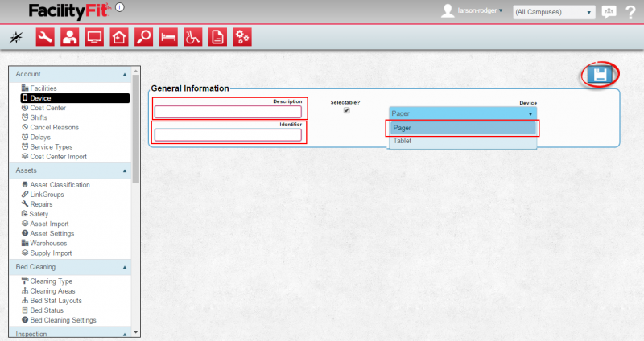Open the magnifying glass search icon
The width and height of the screenshot is (644, 341).
click(x=143, y=36)
